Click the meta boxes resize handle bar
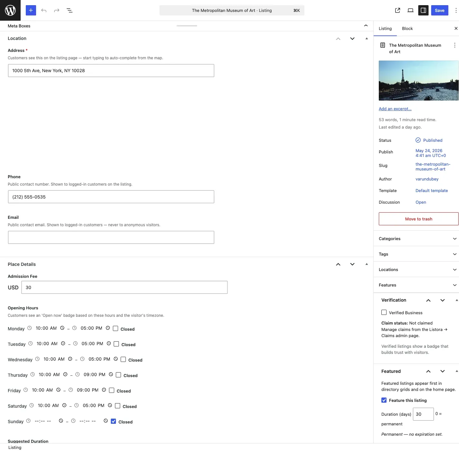Image resolution: width=459 pixels, height=476 pixels. (x=187, y=25)
